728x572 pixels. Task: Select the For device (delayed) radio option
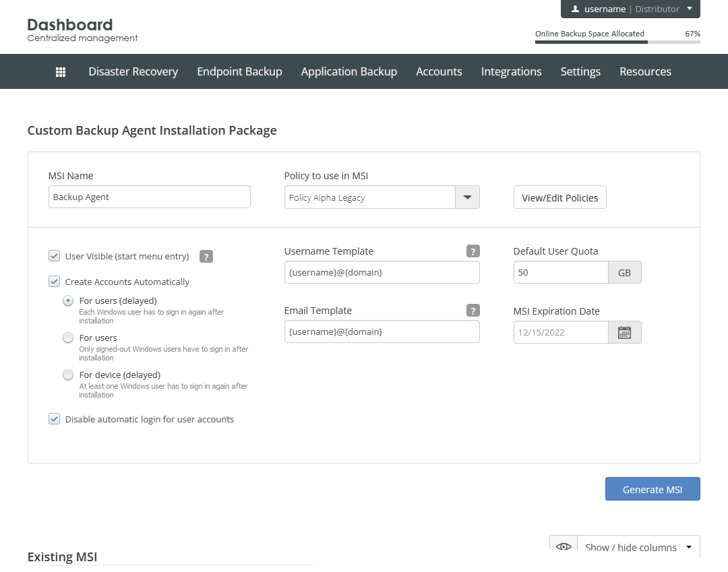point(68,375)
